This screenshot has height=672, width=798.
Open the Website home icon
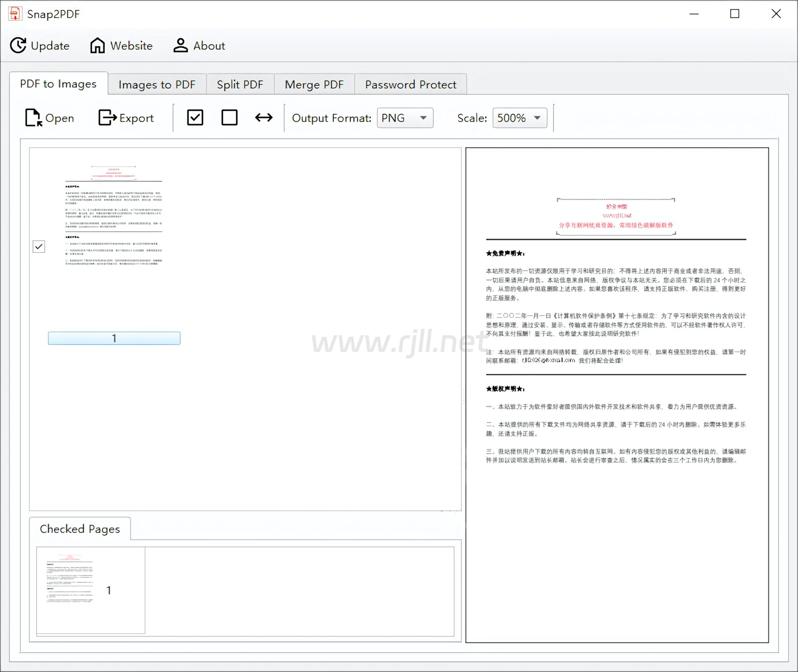97,46
